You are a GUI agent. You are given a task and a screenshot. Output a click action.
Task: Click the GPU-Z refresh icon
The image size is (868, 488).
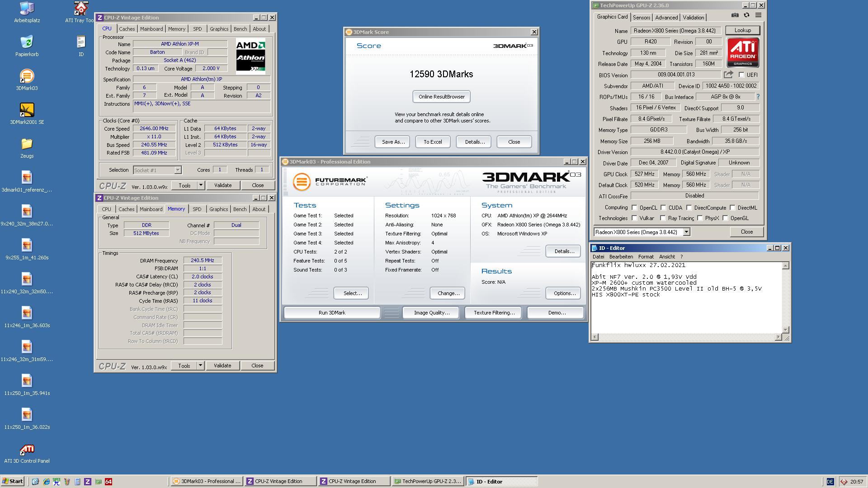(746, 15)
